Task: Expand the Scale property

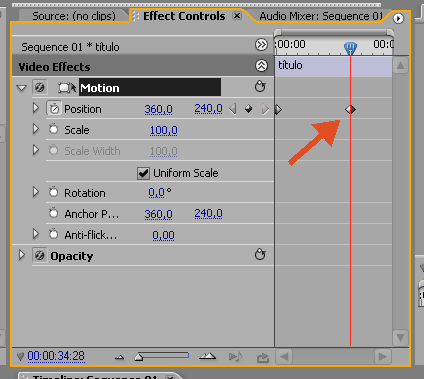Action: (x=36, y=129)
